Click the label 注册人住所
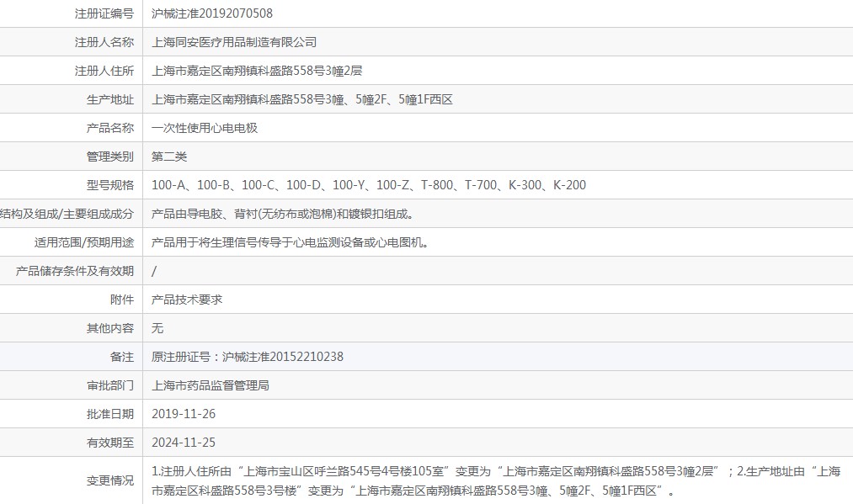 tap(104, 71)
